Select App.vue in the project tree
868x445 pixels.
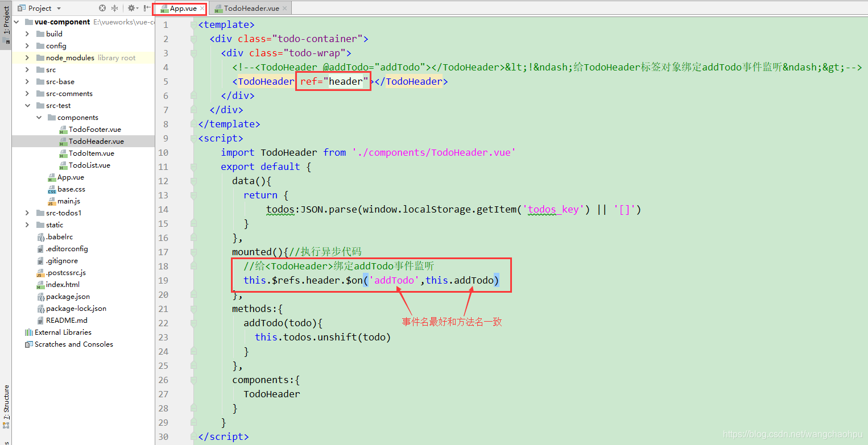[71, 177]
